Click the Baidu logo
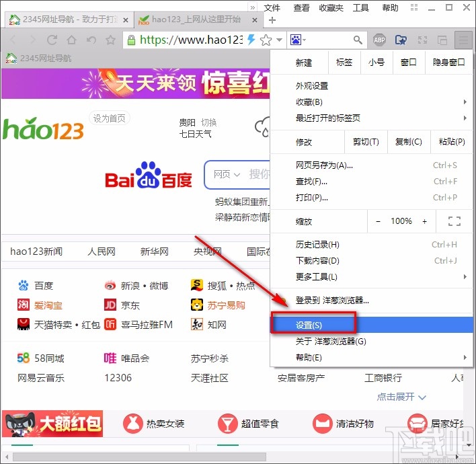 (x=149, y=176)
